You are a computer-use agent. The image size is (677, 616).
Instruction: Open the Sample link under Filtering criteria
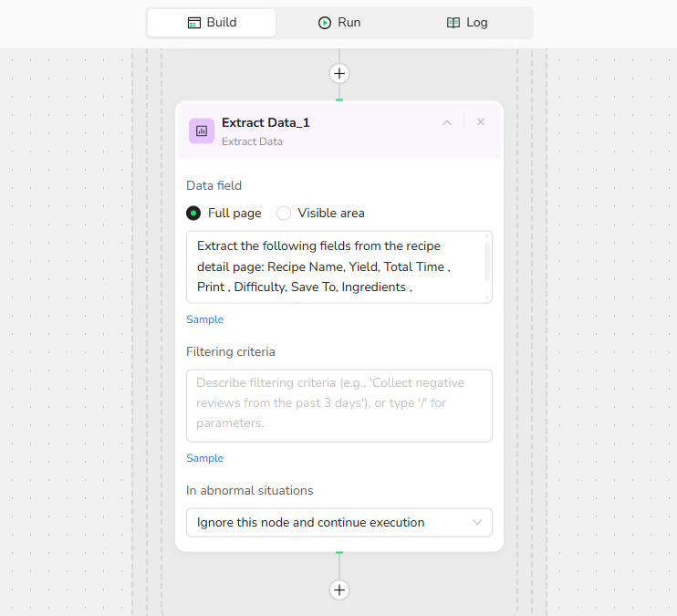(204, 458)
